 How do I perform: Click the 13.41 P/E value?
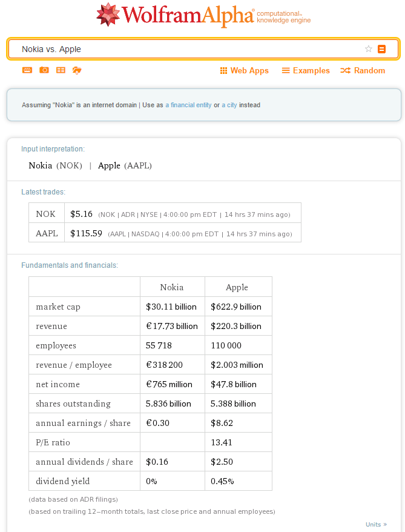point(222,442)
